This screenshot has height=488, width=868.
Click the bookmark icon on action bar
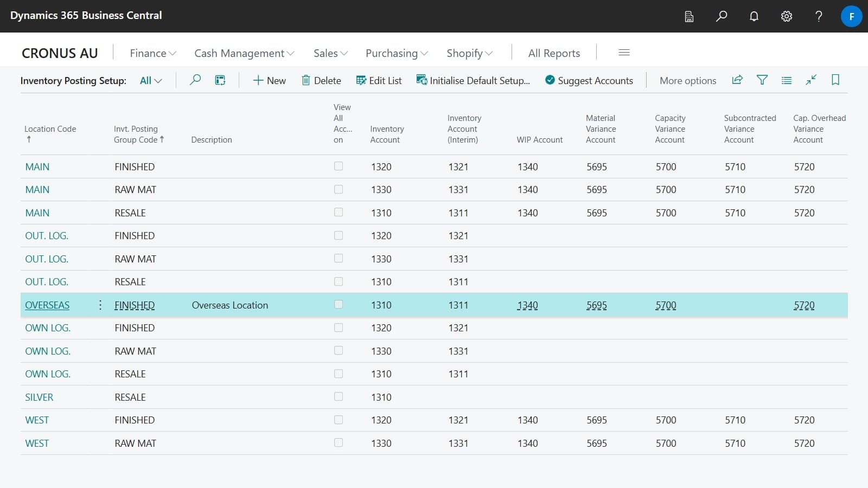835,80
